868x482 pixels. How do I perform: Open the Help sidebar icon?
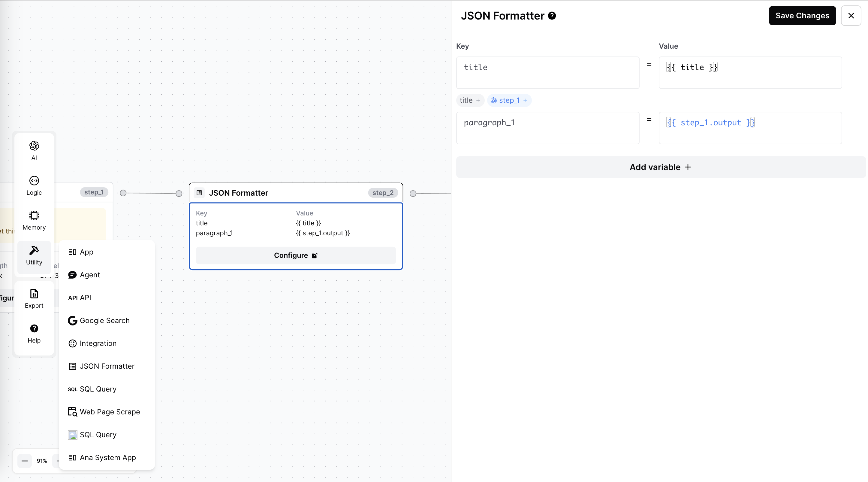pyautogui.click(x=34, y=333)
